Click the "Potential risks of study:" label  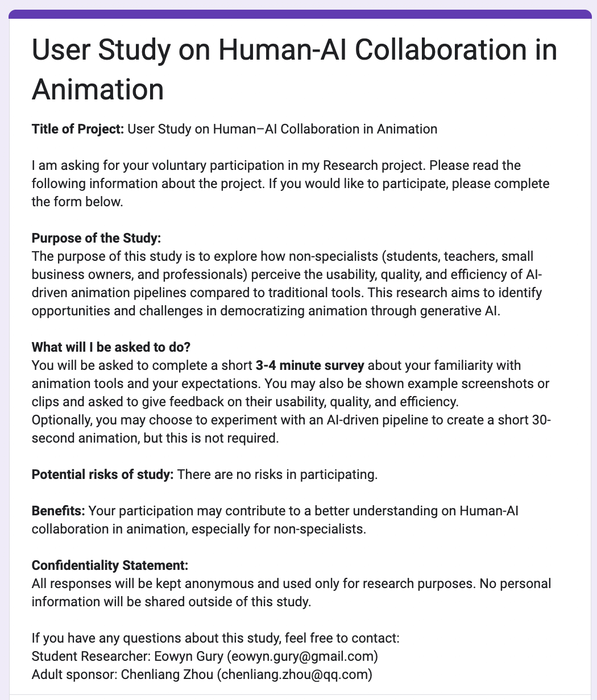102,474
